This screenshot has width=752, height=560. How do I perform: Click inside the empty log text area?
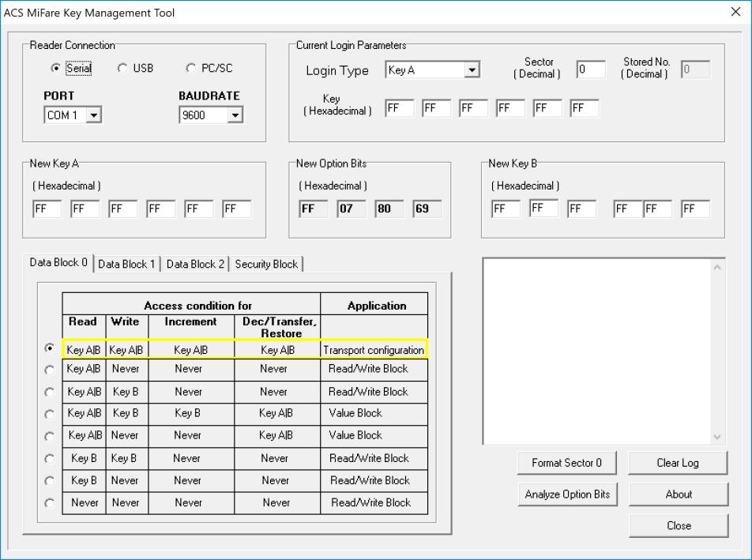pyautogui.click(x=597, y=351)
